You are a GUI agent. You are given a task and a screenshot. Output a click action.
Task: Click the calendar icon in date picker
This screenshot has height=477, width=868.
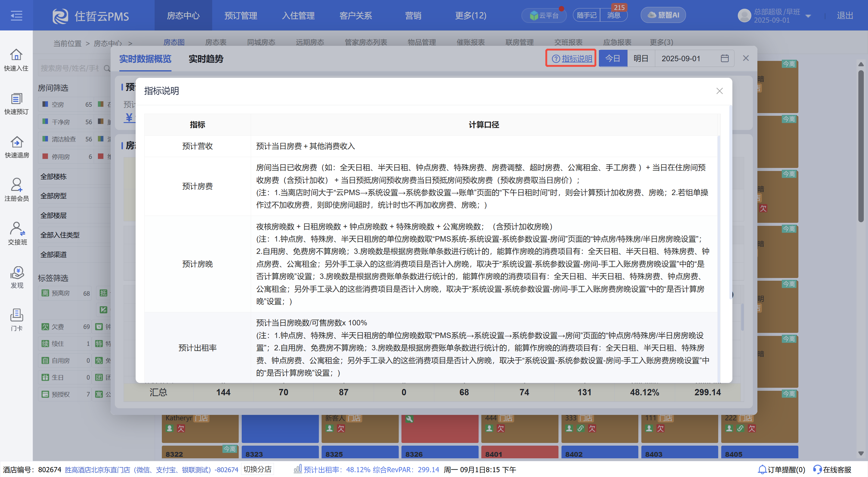[x=725, y=58]
